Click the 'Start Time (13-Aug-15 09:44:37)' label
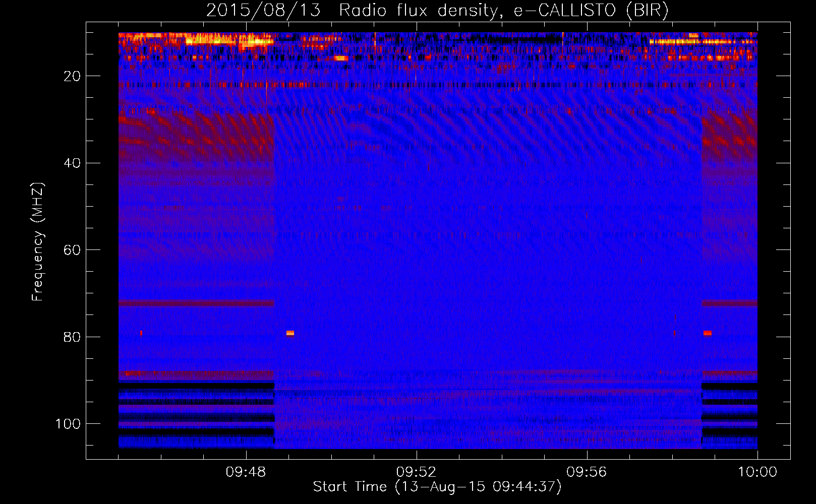This screenshot has height=504, width=816. pos(437,487)
